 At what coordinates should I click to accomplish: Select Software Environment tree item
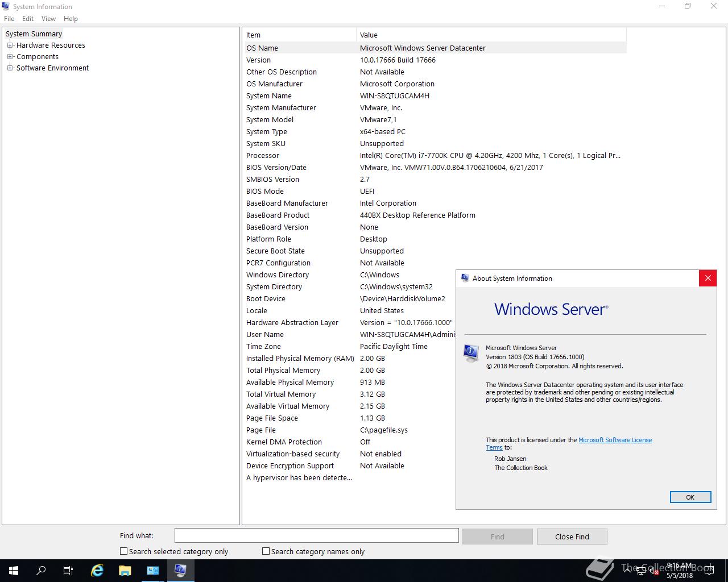coord(52,68)
